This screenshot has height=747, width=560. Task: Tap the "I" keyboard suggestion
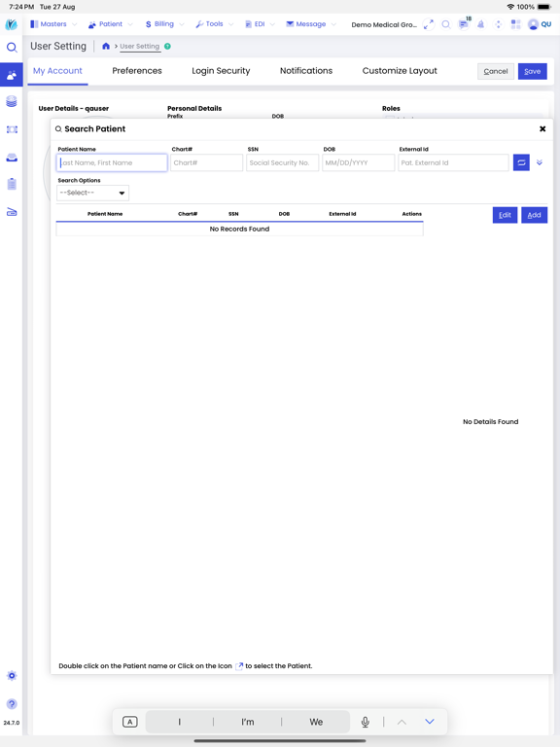click(180, 722)
